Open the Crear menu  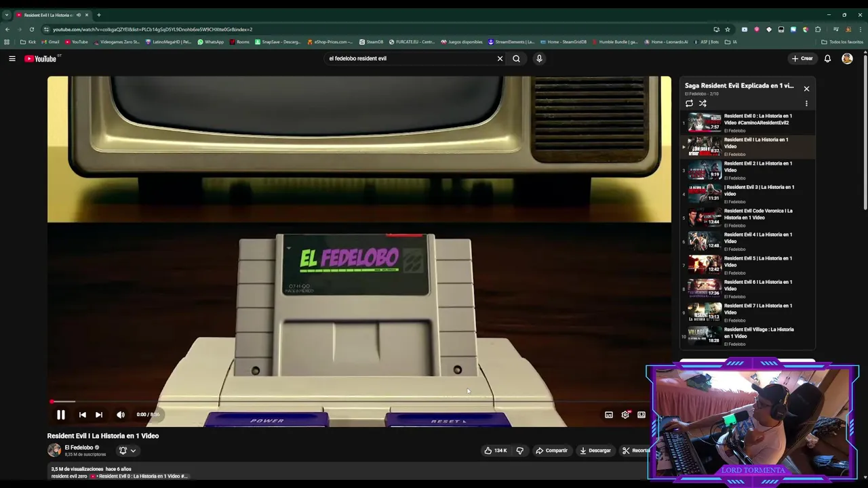[x=802, y=58]
